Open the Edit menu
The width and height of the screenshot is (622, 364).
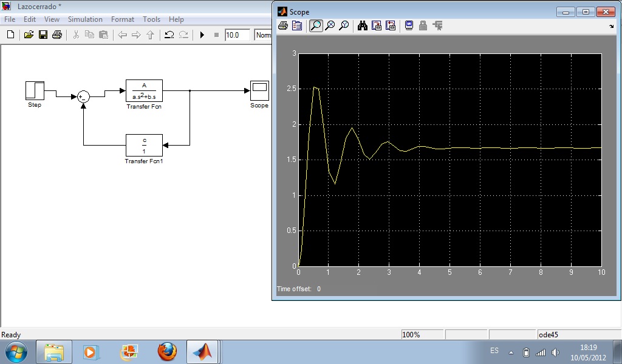point(29,19)
